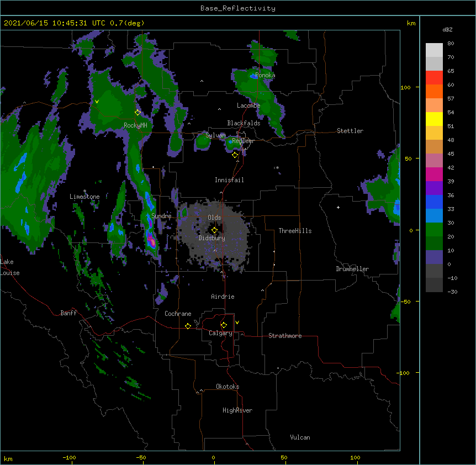Click the dBZ legend heading
The height and width of the screenshot is (465, 476).
tap(447, 29)
